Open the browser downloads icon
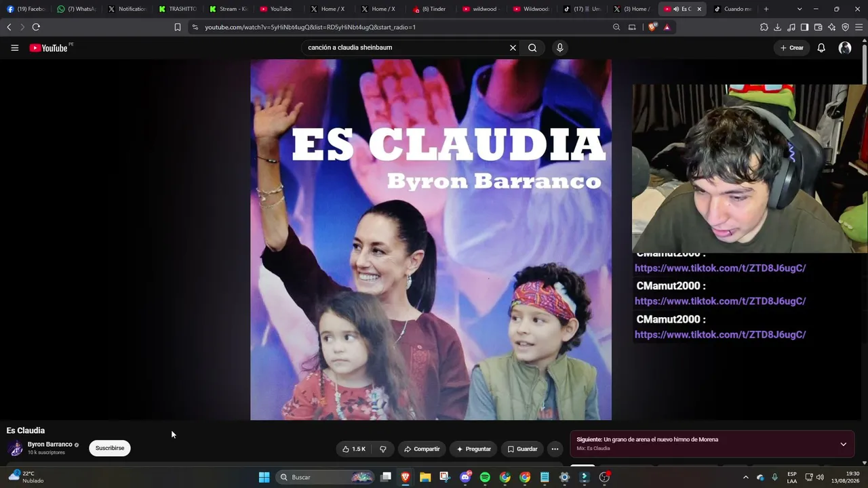Screen dimensions: 868x488 point(778,27)
